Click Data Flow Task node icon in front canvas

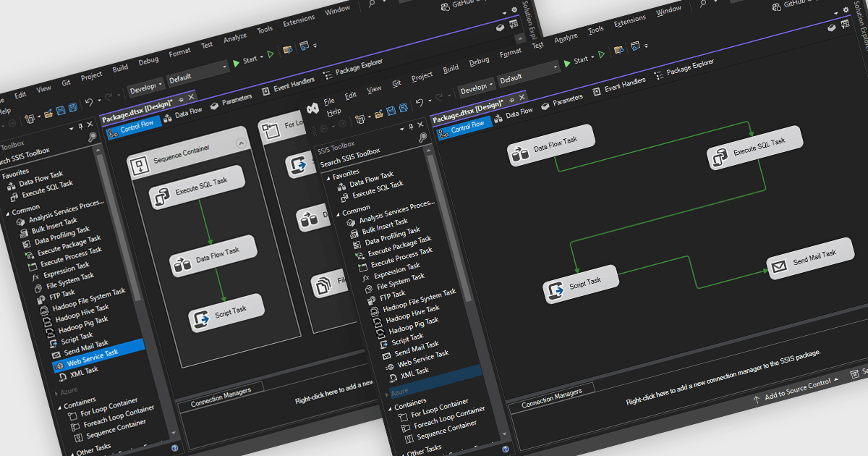[520, 153]
